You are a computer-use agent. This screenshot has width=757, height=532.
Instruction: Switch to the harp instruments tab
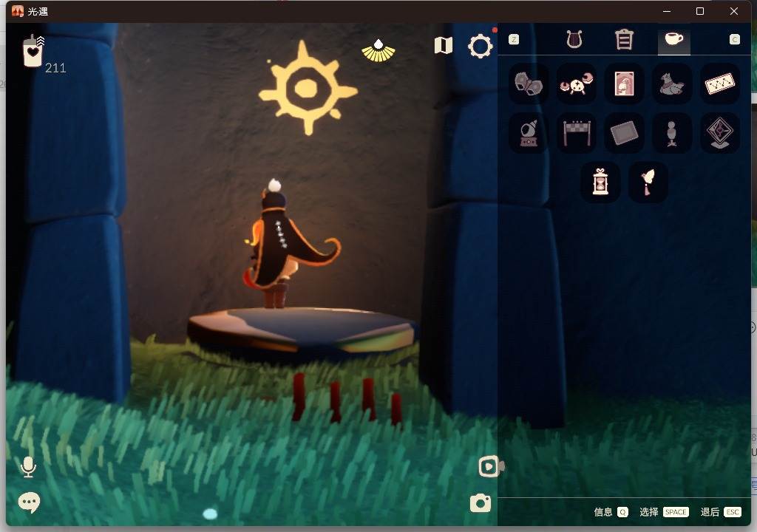tap(574, 40)
